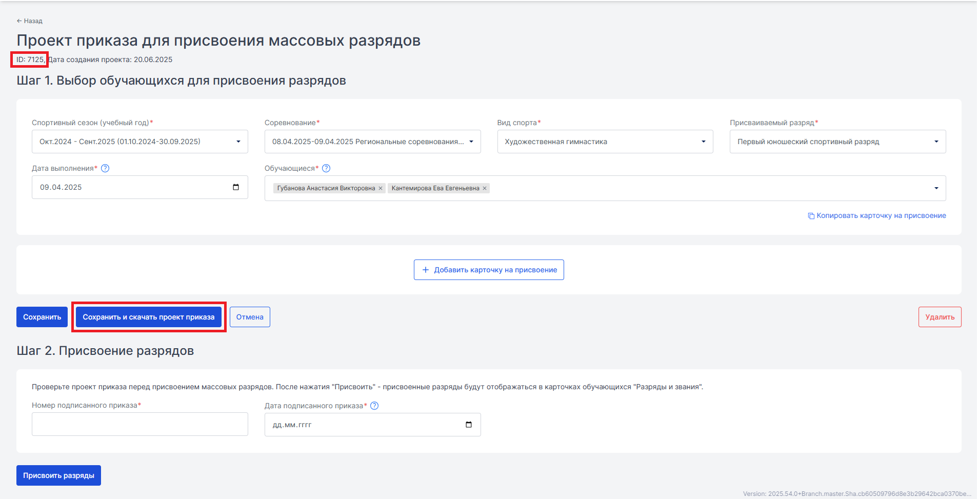Open the Спортивный сезон dropdown
The image size is (980, 499).
pyautogui.click(x=140, y=142)
